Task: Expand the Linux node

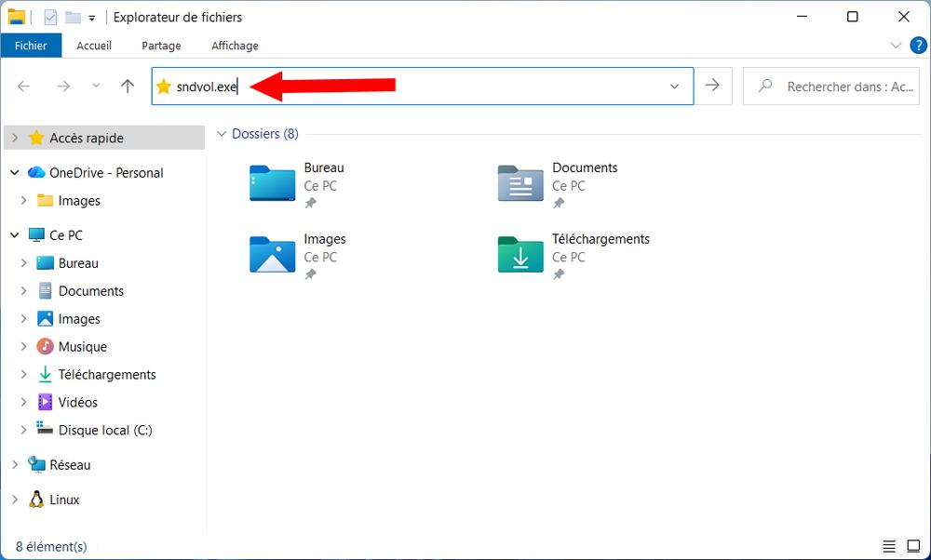Action: (x=15, y=500)
